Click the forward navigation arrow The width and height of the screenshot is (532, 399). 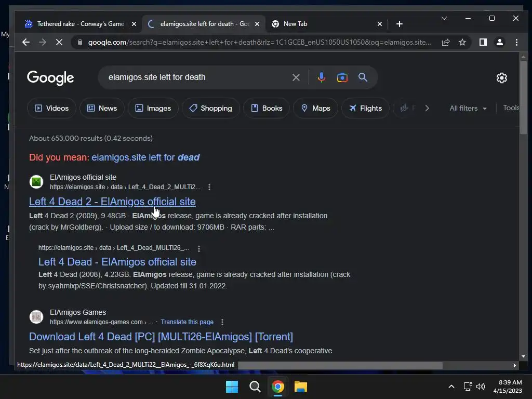(x=43, y=42)
